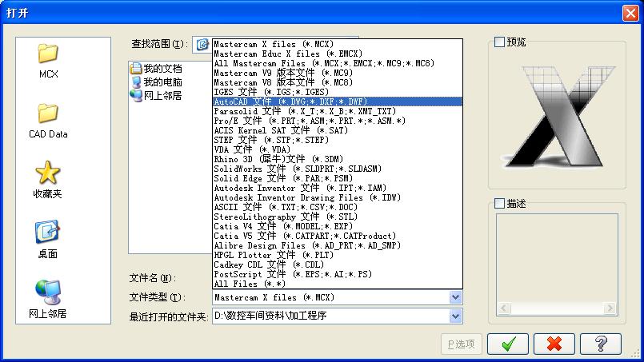Screen dimensions: 644x362
Task: Click the P选项 options button
Action: click(x=462, y=344)
